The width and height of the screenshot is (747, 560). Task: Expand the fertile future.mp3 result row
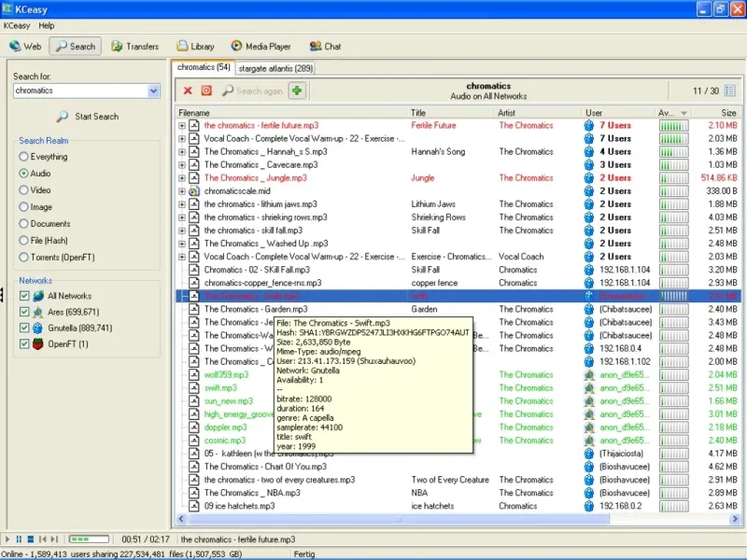182,125
